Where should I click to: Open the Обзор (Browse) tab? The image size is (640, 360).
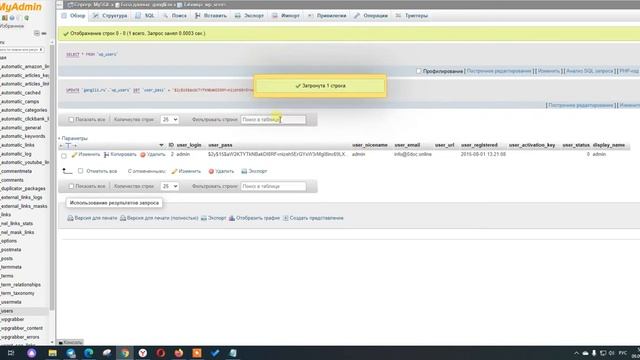73,16
